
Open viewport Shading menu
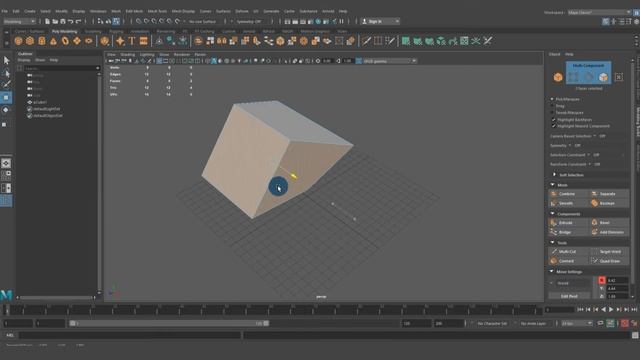pos(127,54)
